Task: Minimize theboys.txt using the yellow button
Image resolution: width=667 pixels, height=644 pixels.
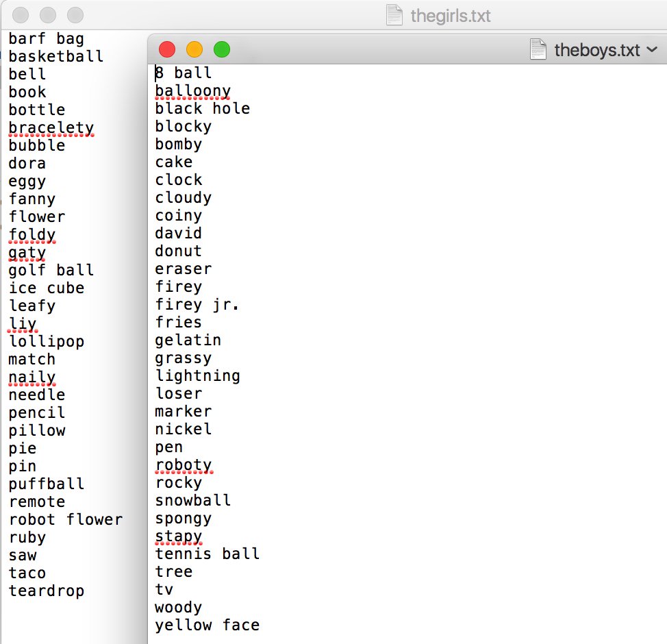Action: (194, 49)
